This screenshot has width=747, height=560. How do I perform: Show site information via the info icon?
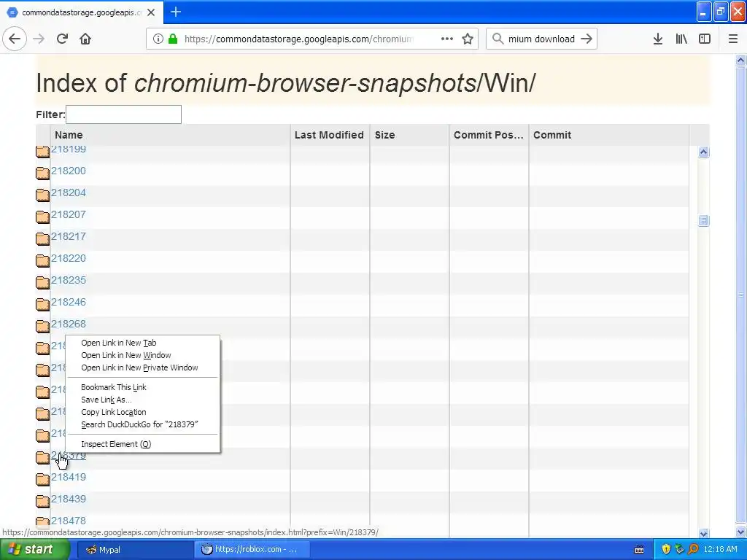158,39
